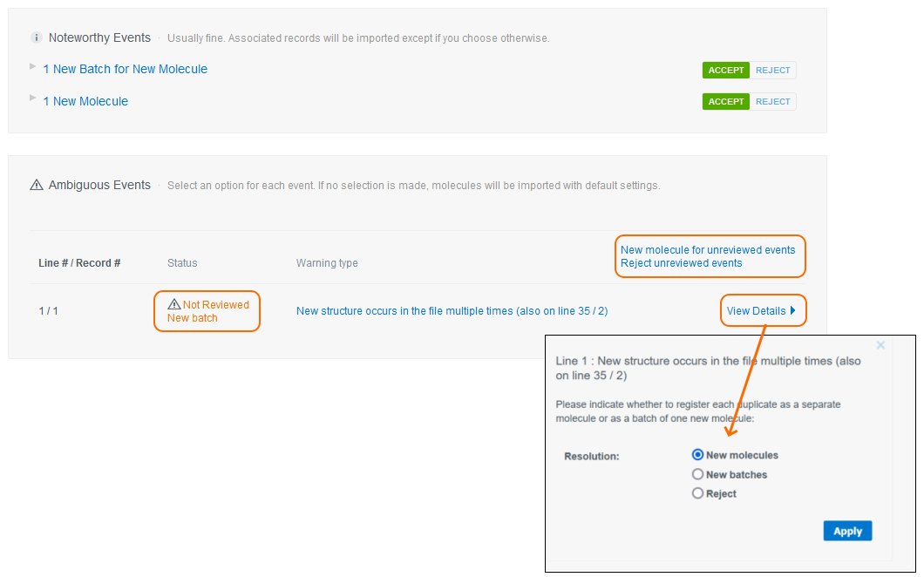
Task: Click the Status column header
Action: pyautogui.click(x=182, y=263)
